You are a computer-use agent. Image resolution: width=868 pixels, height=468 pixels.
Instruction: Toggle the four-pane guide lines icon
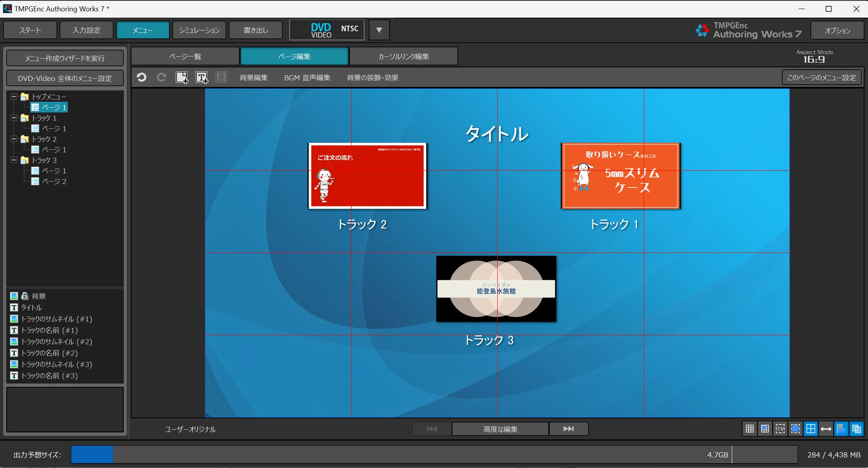(810, 429)
